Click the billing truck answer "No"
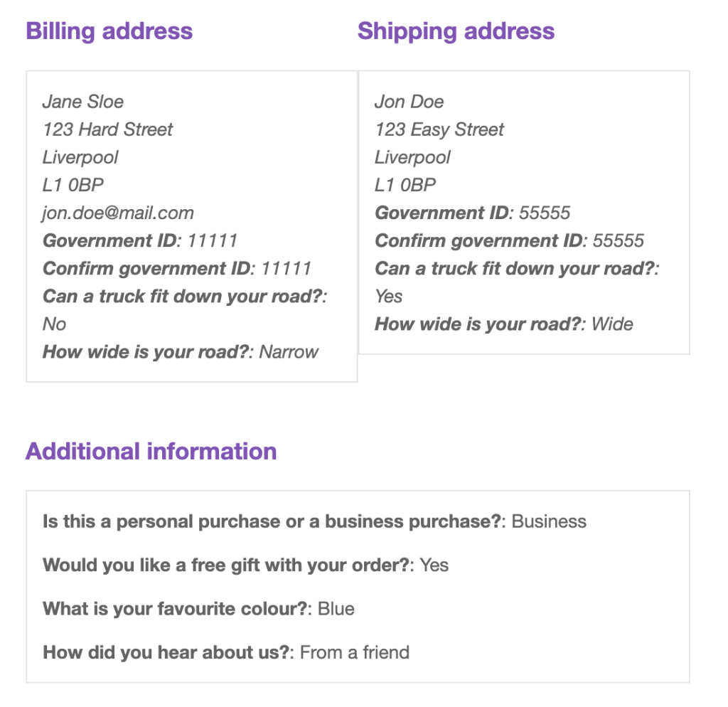 [x=54, y=324]
